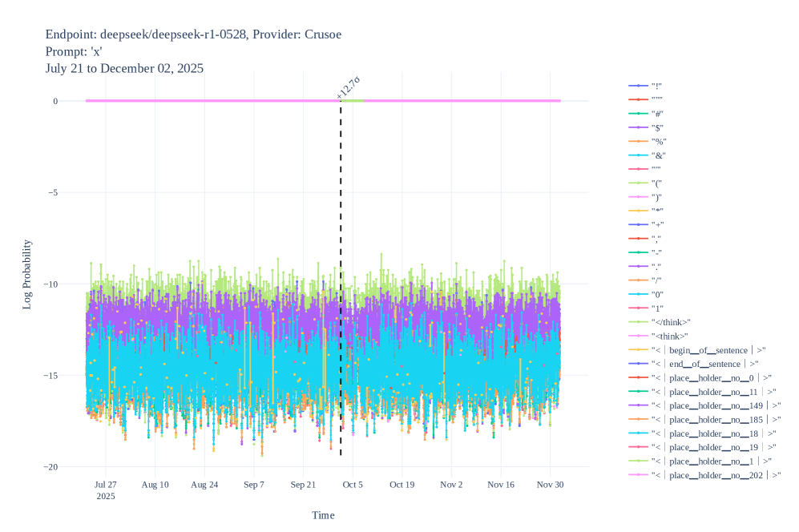Click the orange "%" legend line marker
Image resolution: width=799 pixels, height=532 pixels.
click(638, 141)
